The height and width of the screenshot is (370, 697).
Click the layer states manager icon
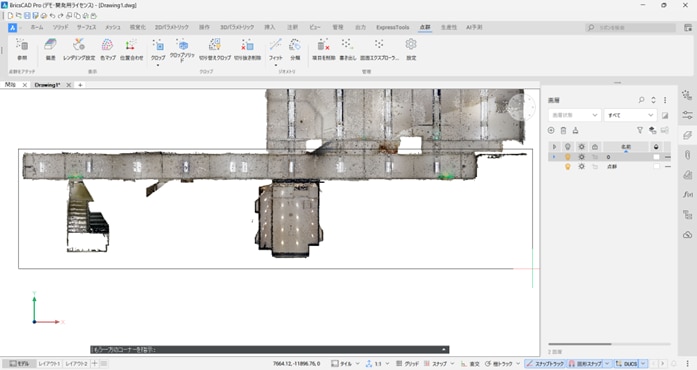(x=652, y=130)
